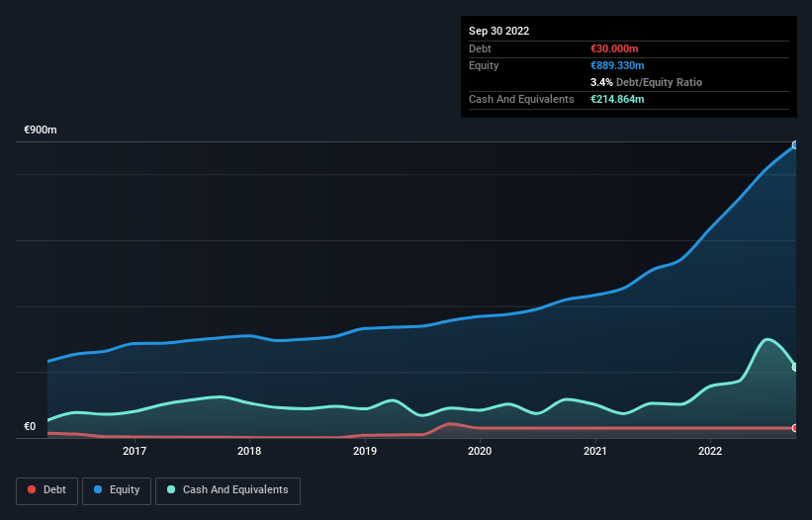The image size is (812, 520).
Task: Select the 2022 year label on the axis
Action: [x=710, y=452]
